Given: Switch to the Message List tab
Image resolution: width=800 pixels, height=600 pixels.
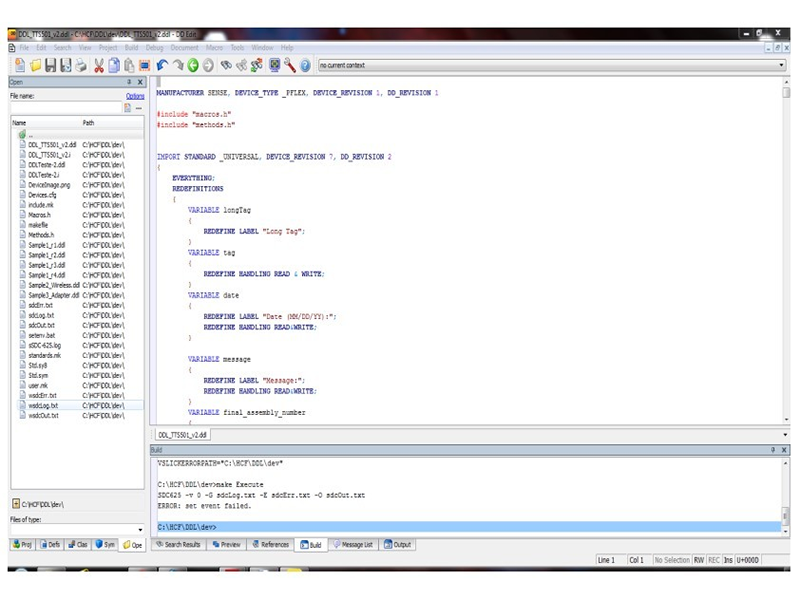Looking at the screenshot, I should pyautogui.click(x=353, y=544).
